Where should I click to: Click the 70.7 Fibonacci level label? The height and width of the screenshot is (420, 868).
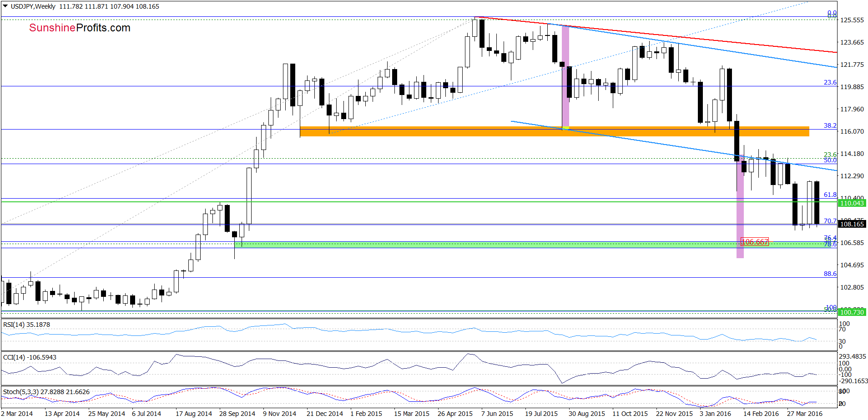tap(830, 221)
